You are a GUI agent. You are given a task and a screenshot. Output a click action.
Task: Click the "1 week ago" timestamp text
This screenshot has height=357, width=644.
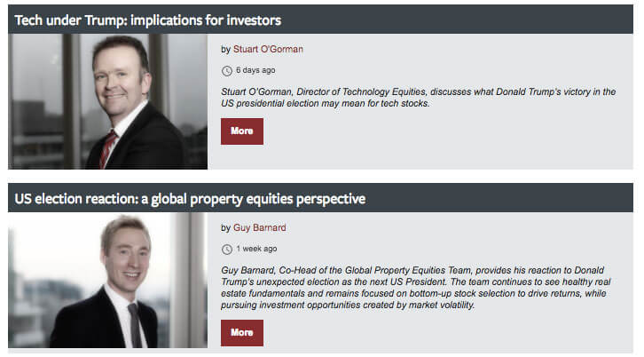pos(256,249)
